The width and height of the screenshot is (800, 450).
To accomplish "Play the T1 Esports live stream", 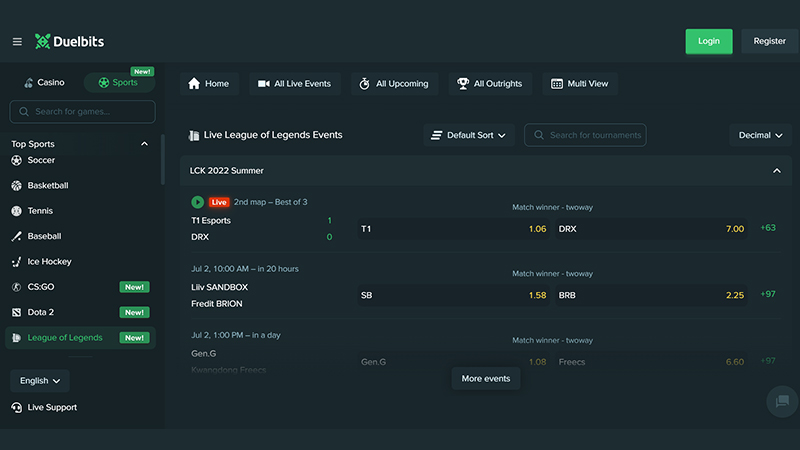I will 197,202.
